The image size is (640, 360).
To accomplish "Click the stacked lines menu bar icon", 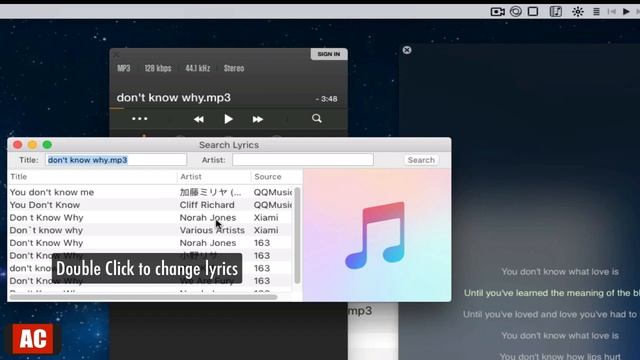I will [596, 11].
